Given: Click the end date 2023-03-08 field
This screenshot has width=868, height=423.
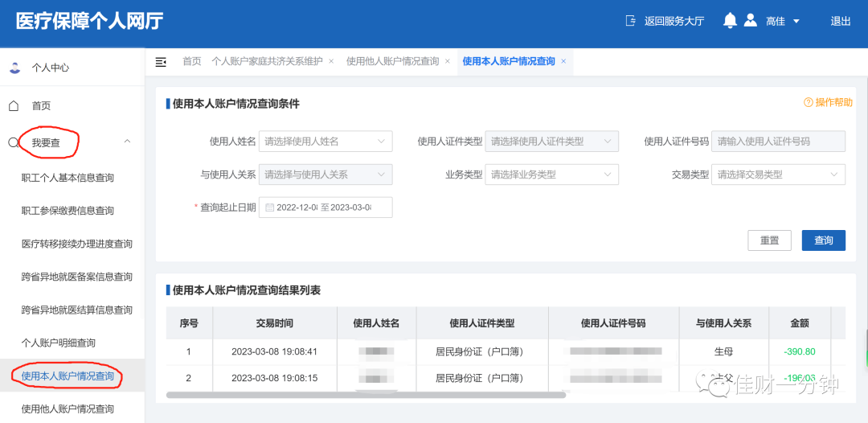Looking at the screenshot, I should tap(351, 207).
